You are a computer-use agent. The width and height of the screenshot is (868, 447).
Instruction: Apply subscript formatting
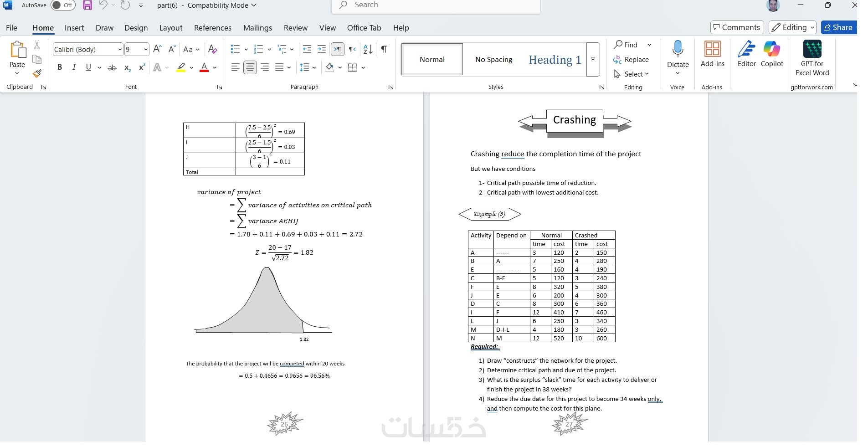[128, 67]
